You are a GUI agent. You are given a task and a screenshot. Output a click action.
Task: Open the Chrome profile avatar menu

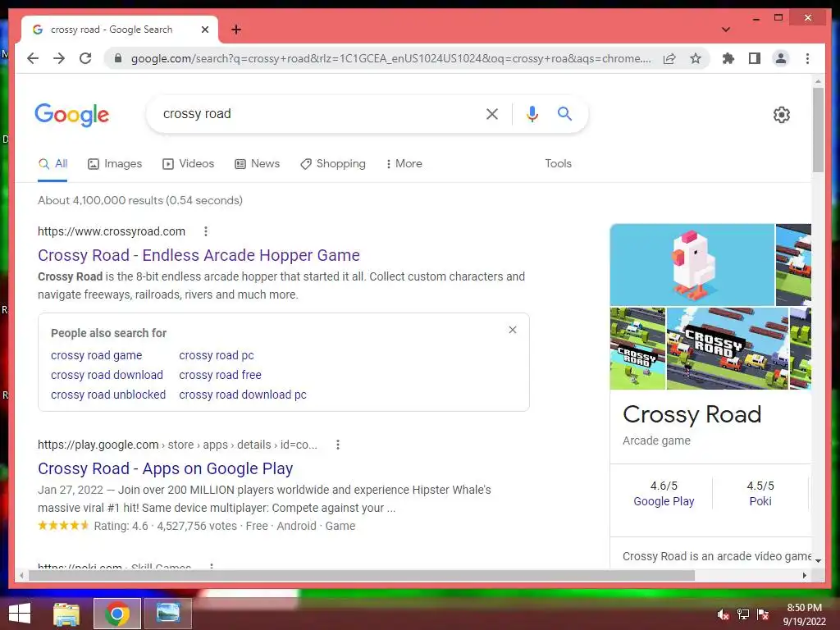[781, 58]
